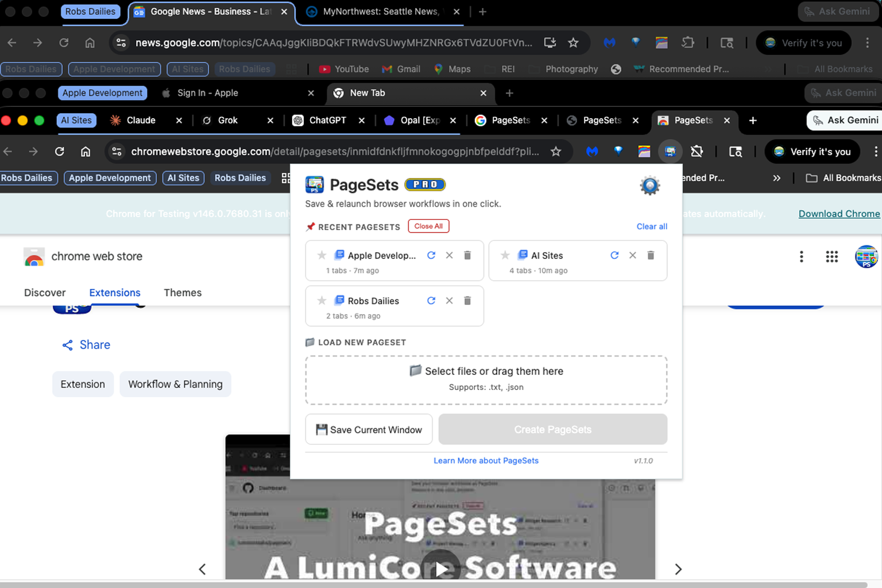882x588 pixels.
Task: Show previous screenshot with left arrow
Action: coord(202,569)
